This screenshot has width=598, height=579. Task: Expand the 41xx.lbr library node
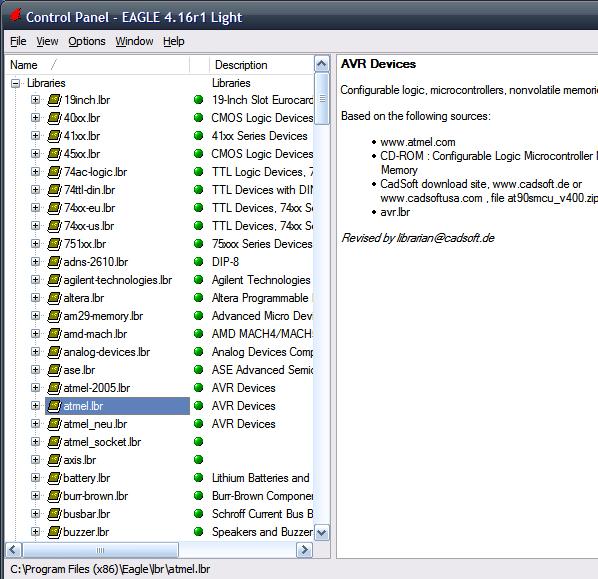(35, 136)
